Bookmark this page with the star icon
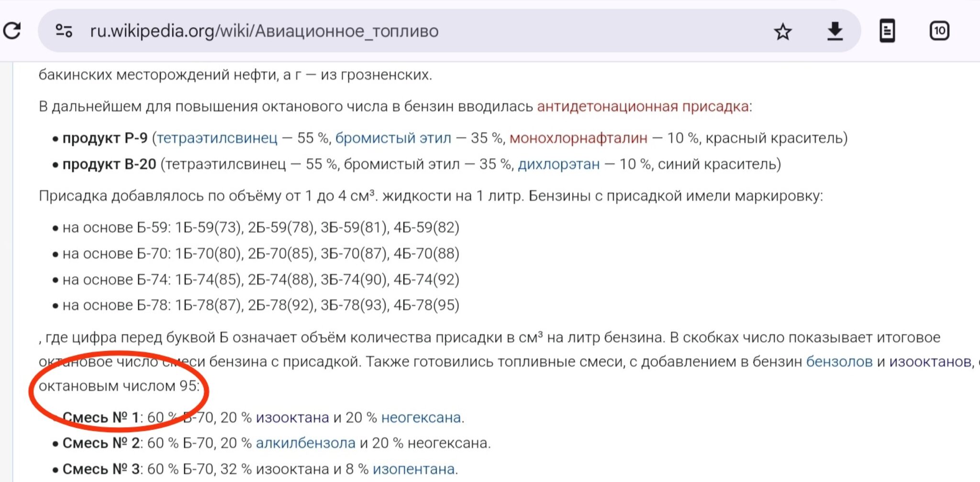 [783, 32]
